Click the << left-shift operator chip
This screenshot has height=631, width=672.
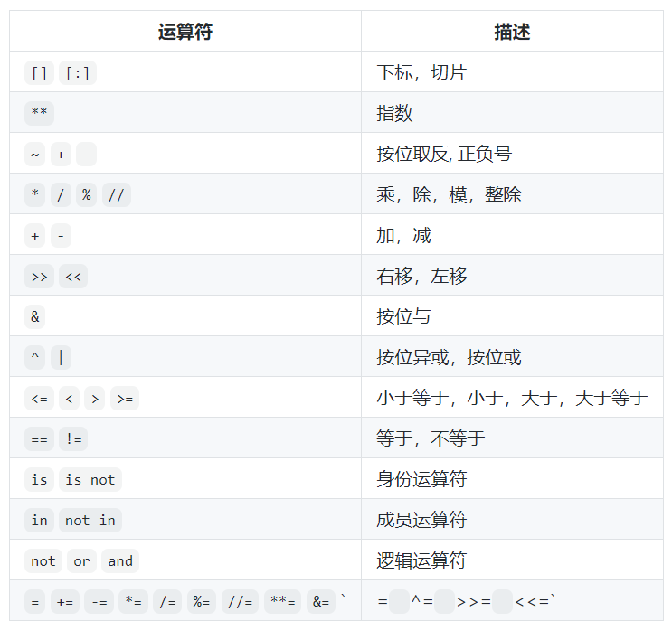coord(73,277)
